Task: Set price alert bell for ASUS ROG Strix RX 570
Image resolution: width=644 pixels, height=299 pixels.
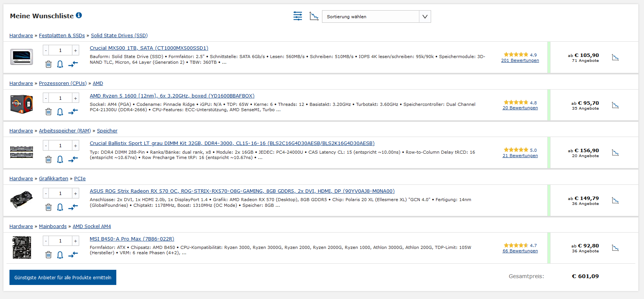Action: [60, 207]
